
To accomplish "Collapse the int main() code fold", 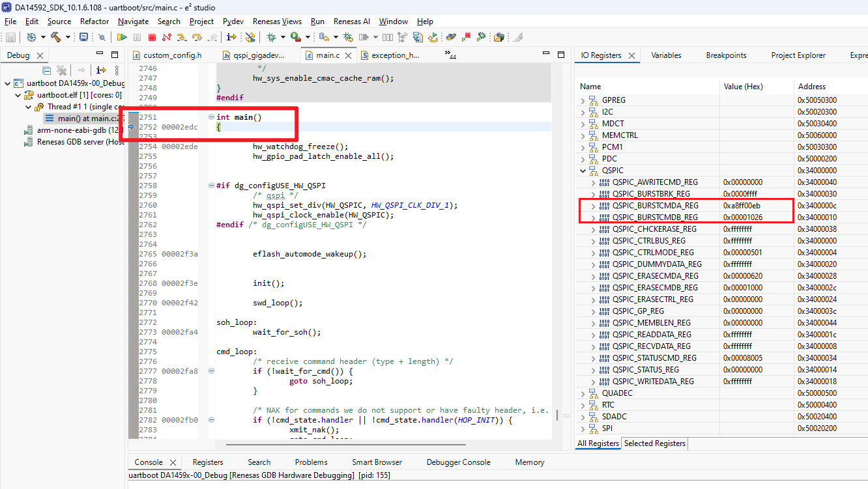I will pyautogui.click(x=211, y=117).
